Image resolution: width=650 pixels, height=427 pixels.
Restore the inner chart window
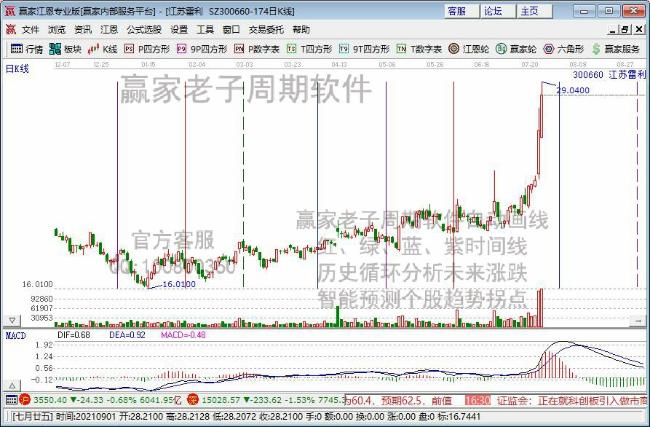(626, 30)
